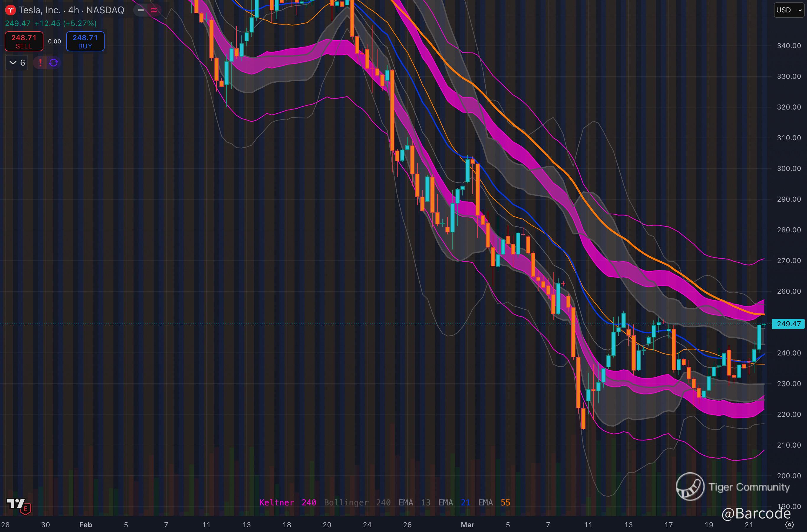The width and height of the screenshot is (807, 532).
Task: Click the EMA 21 indicator label
Action: pyautogui.click(x=454, y=502)
